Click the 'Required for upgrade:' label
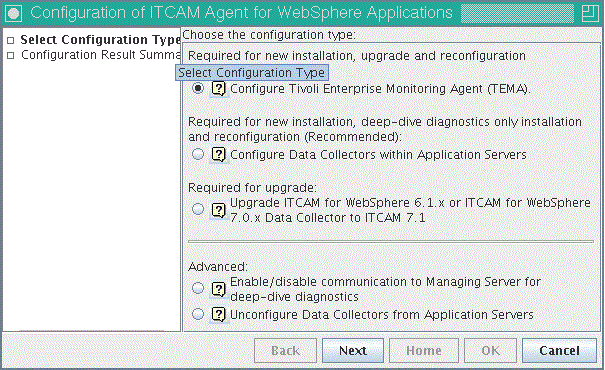Image resolution: width=605 pixels, height=370 pixels. 252,188
